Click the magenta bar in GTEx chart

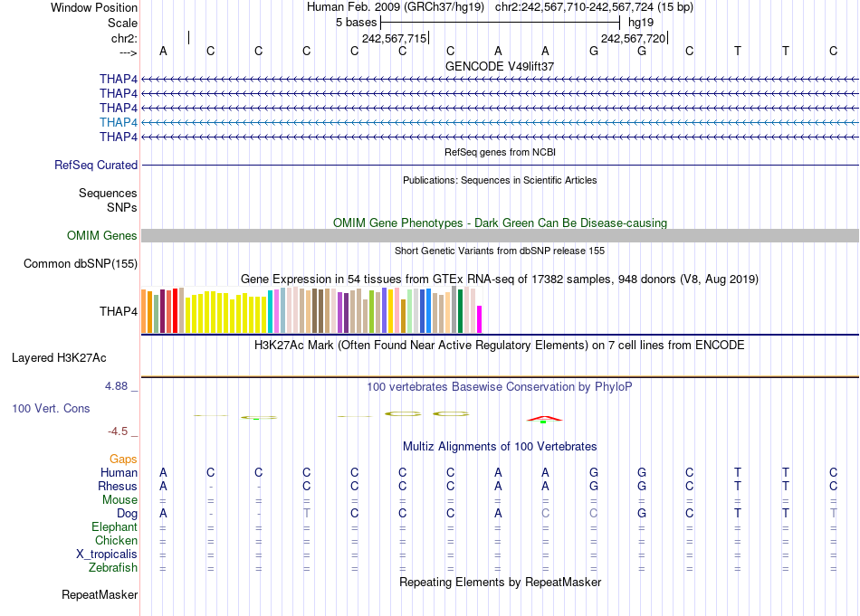point(480,319)
